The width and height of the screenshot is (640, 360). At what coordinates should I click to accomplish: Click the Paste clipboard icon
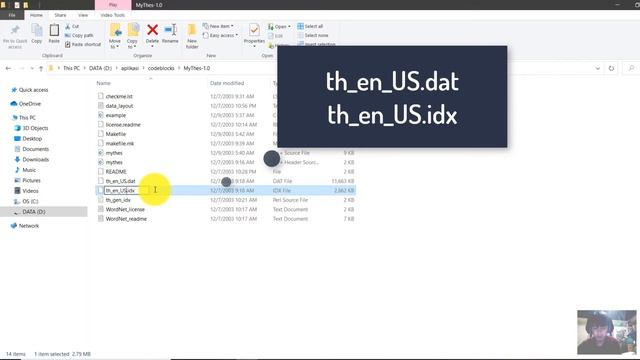54,31
